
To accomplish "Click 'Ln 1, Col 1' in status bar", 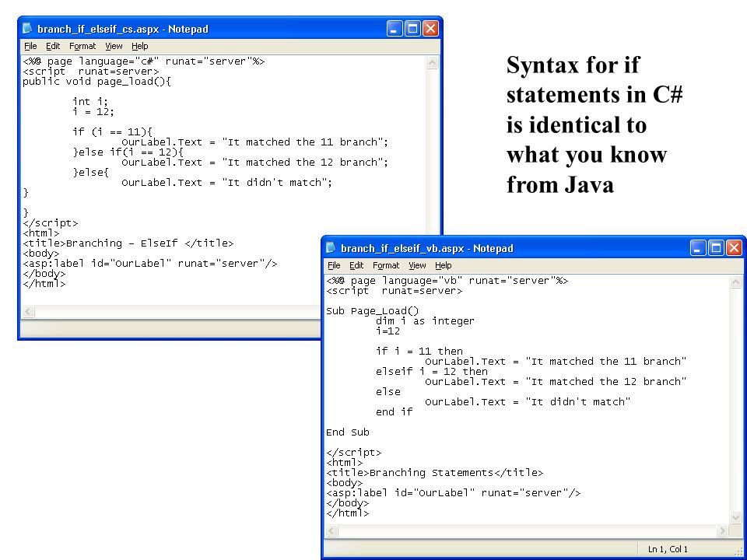I will 668,549.
